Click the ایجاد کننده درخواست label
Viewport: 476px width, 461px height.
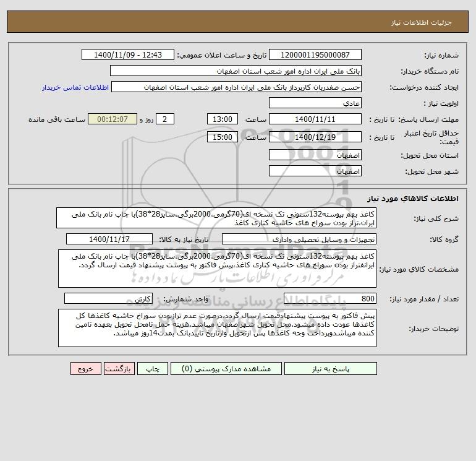click(x=424, y=87)
